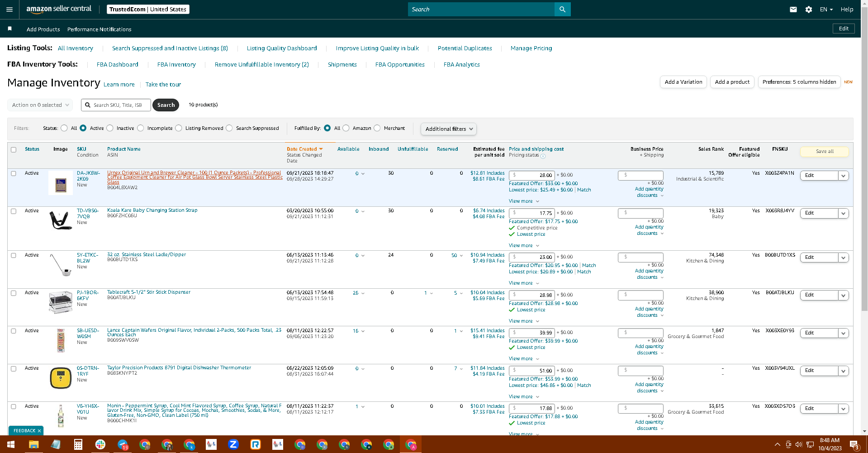Open the Chrome taskbar icon with A profile badge

(x=411, y=444)
